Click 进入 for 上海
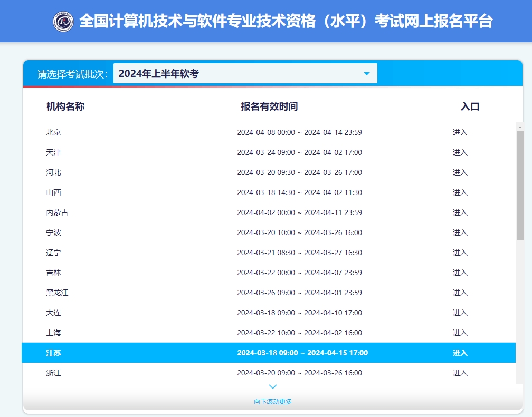 click(x=460, y=332)
